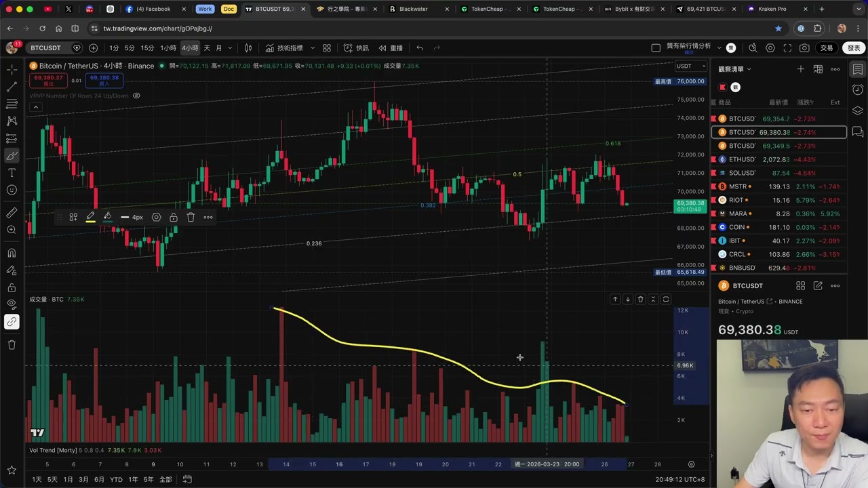This screenshot has height=488, width=868.
Task: Open drawing settings in floating toolbar
Action: pos(157,217)
